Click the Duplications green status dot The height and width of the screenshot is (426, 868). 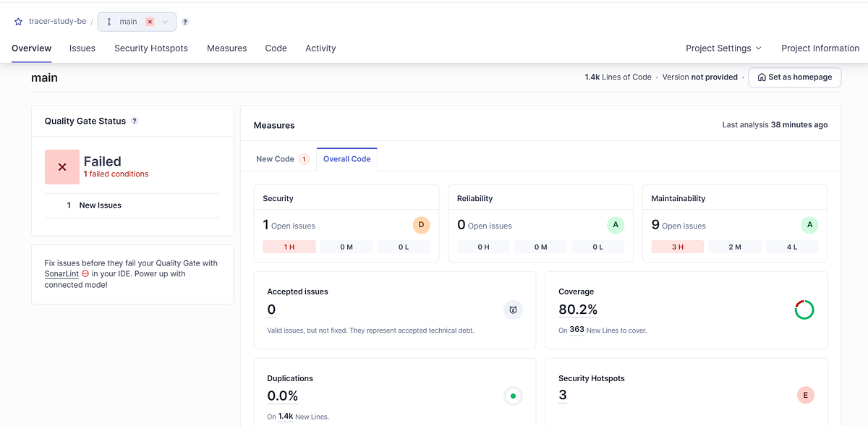coord(513,396)
